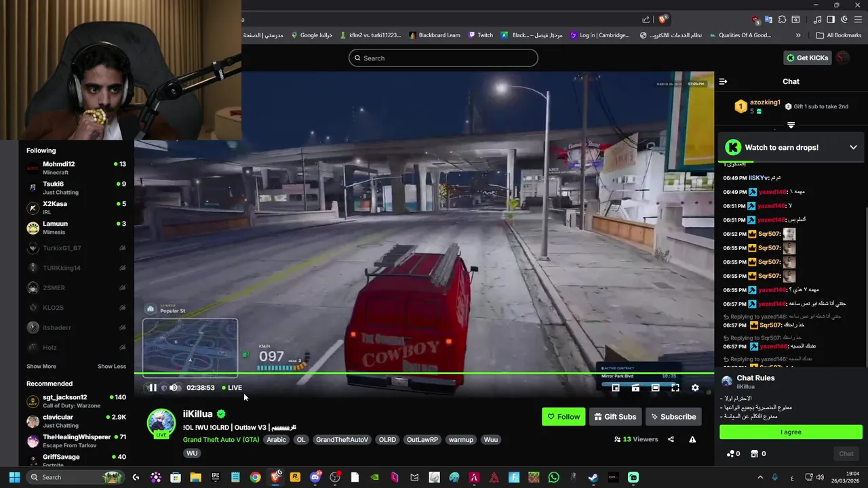Open Gift Subs for iiKillua
The width and height of the screenshot is (868, 488).
[x=615, y=417]
